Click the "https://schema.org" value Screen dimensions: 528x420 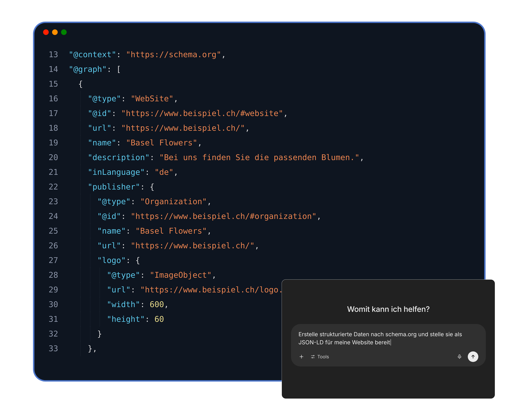coord(173,55)
